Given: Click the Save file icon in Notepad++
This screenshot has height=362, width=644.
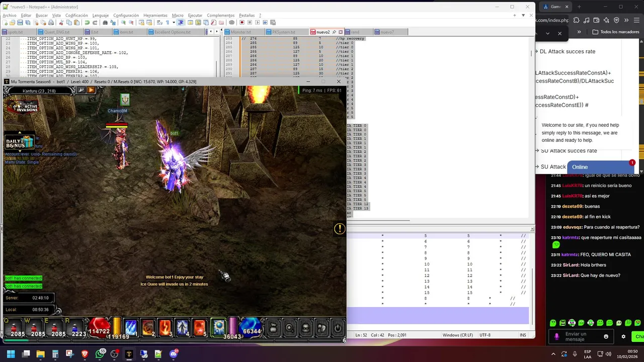Looking at the screenshot, I should pos(20,22).
